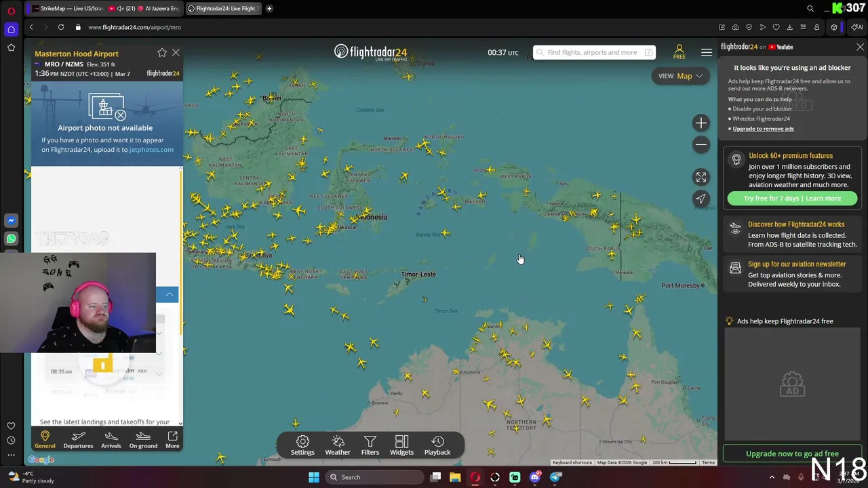Open Opera AI assistant button
This screenshot has width=868, height=488.
857,27
